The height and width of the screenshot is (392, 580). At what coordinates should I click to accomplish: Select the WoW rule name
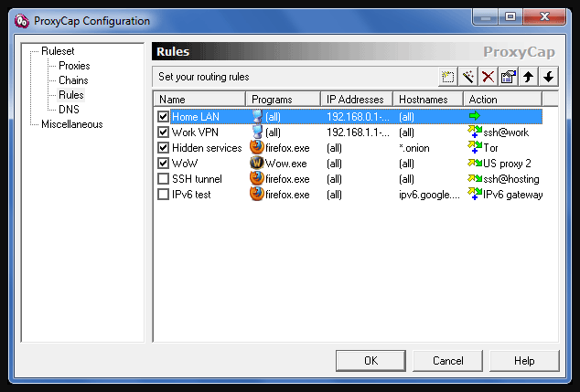185,164
